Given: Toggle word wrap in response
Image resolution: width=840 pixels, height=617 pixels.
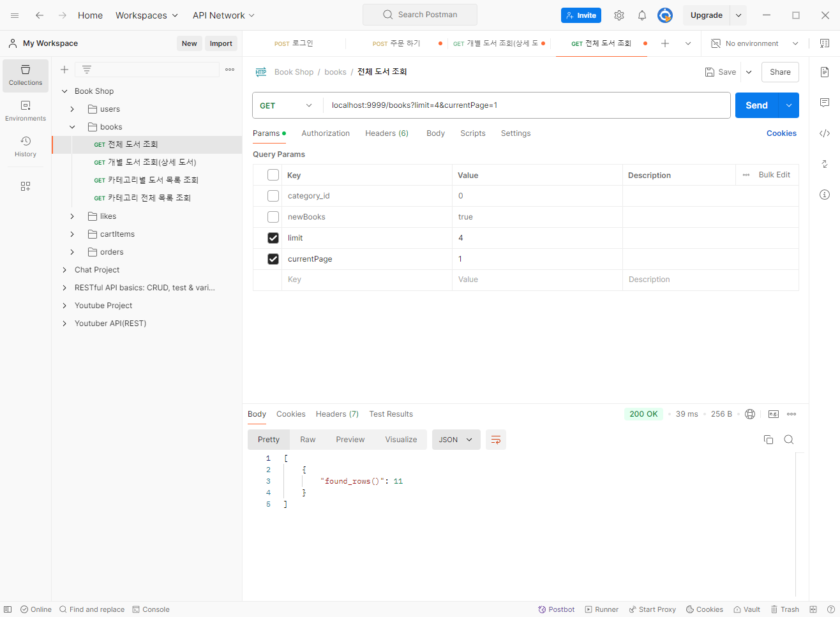Looking at the screenshot, I should point(496,440).
